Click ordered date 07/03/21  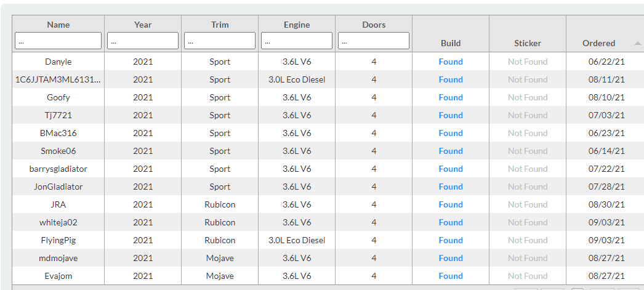pyautogui.click(x=606, y=115)
